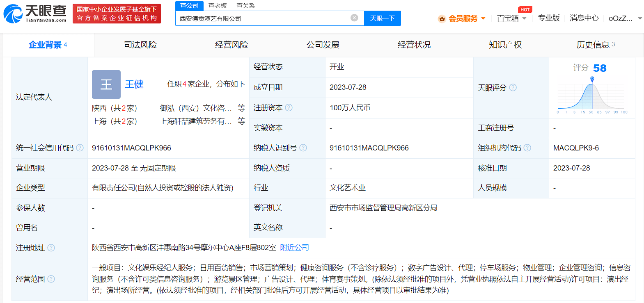
Task: Click the 天眼一下 search button
Action: coord(382,18)
